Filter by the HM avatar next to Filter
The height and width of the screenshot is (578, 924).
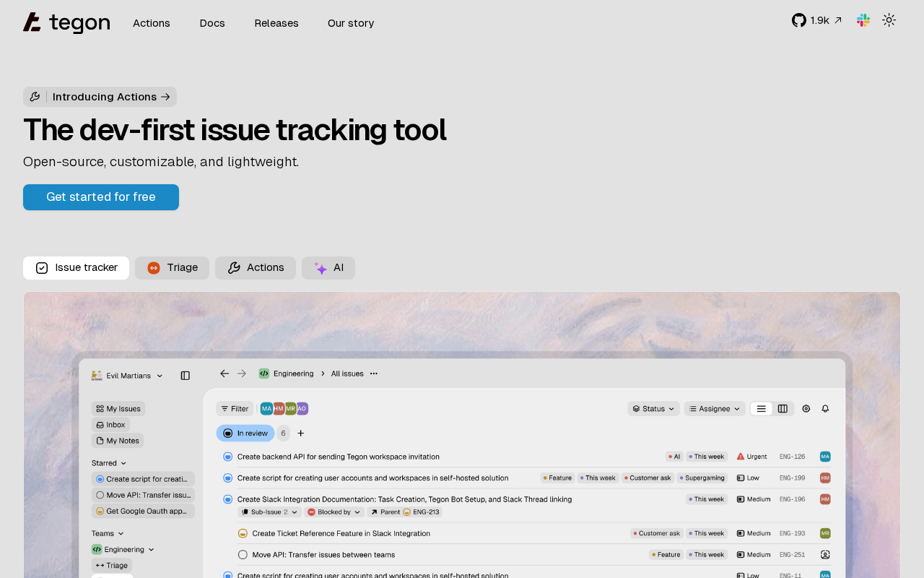[x=279, y=409]
